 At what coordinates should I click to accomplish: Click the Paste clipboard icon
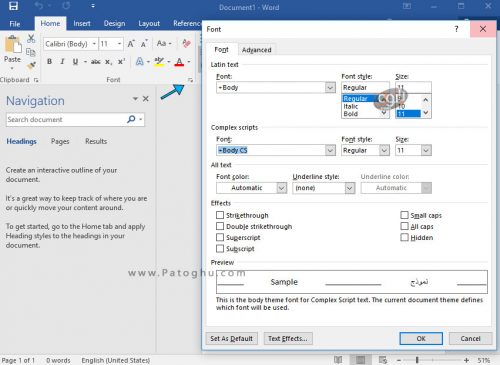coord(12,45)
